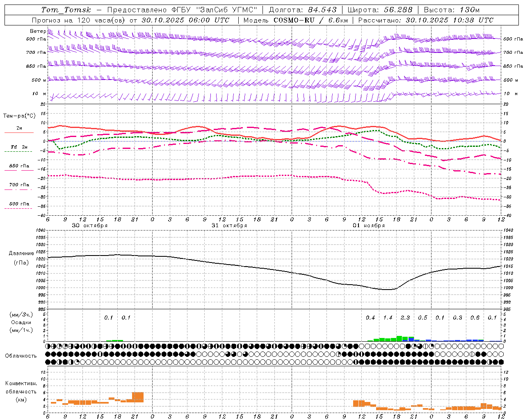The image size is (525, 420).
Task: Click the '0.5' precipitation amount value
Action: tap(422, 317)
